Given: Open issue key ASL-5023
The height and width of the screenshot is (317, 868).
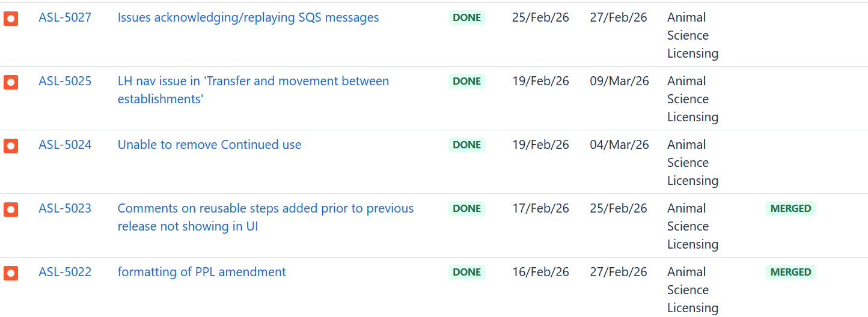Looking at the screenshot, I should click(x=65, y=208).
